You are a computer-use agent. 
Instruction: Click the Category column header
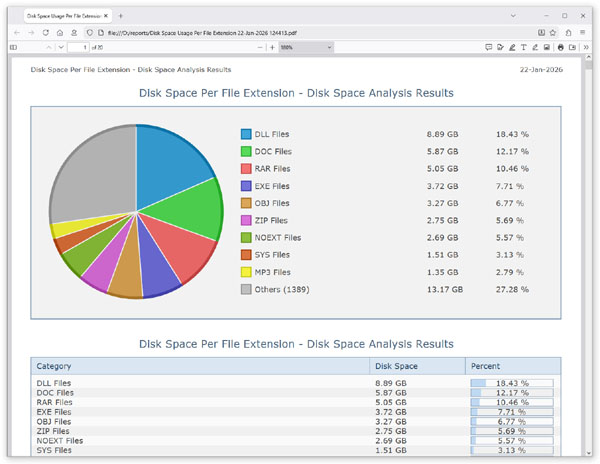[200, 366]
